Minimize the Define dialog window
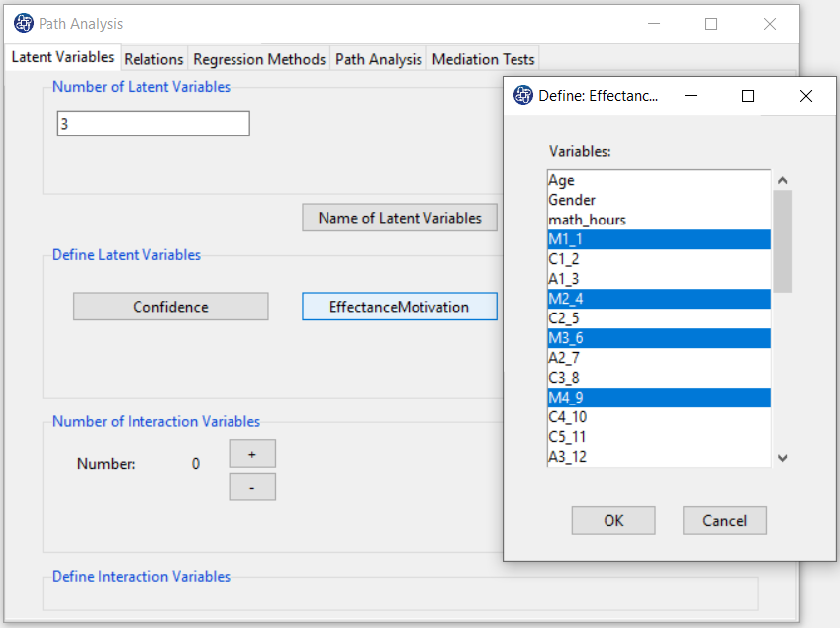840x628 pixels. (x=691, y=96)
